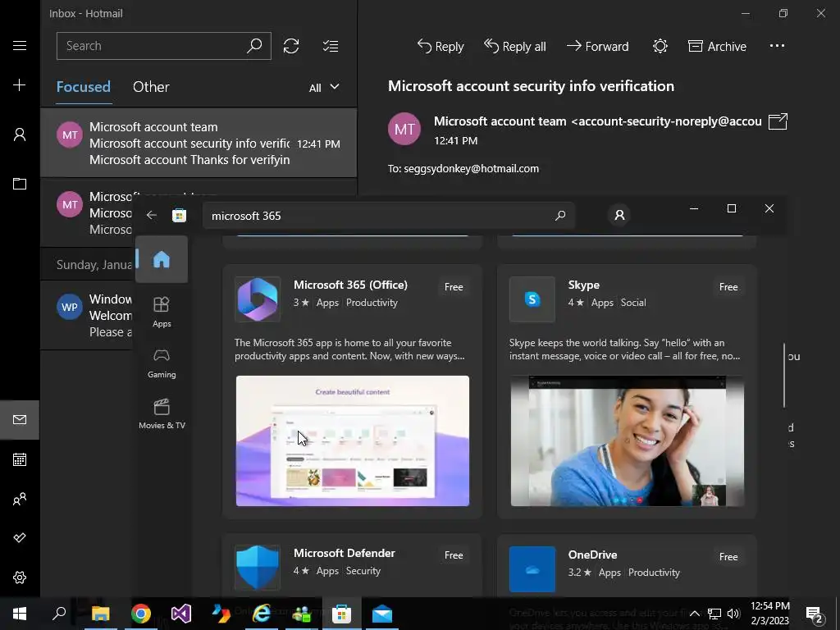Open Microsoft account team 12:41 PM email
Image resolution: width=840 pixels, height=630 pixels.
click(199, 143)
